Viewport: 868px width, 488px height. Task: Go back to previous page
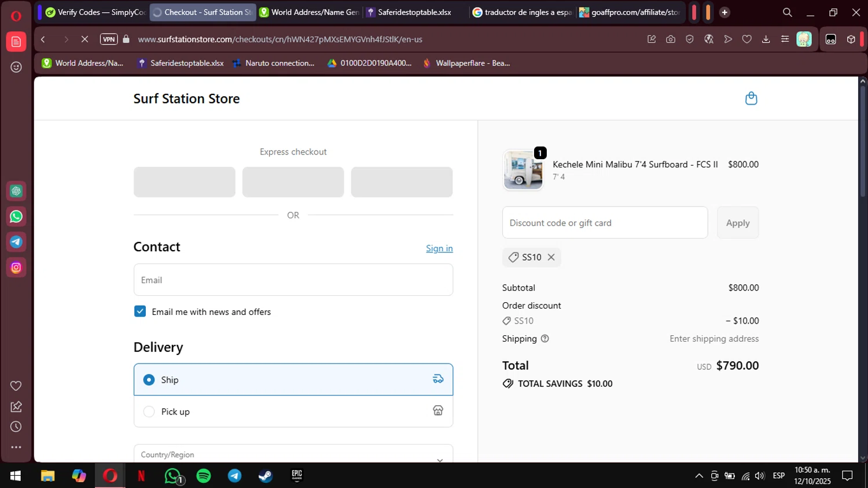43,39
